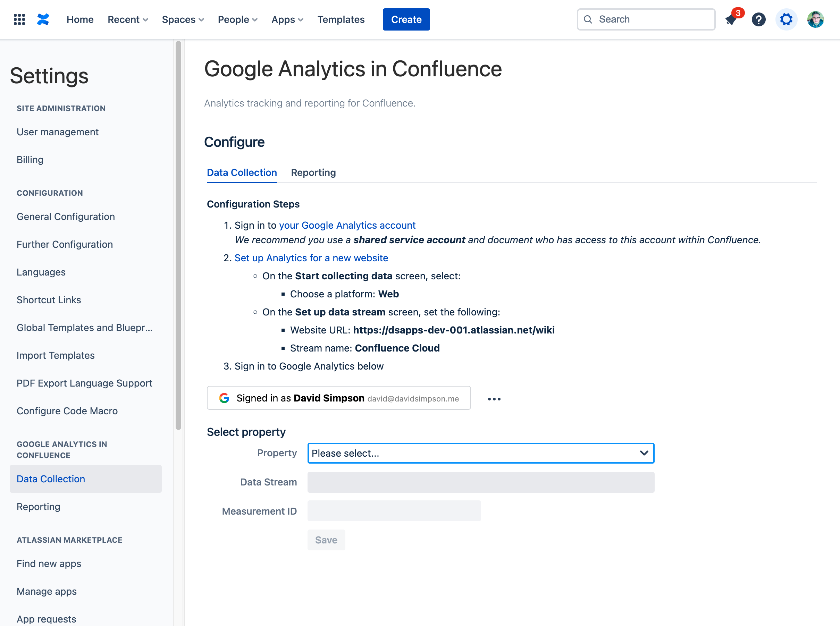The width and height of the screenshot is (840, 626).
Task: Switch to the Reporting tab
Action: [313, 173]
